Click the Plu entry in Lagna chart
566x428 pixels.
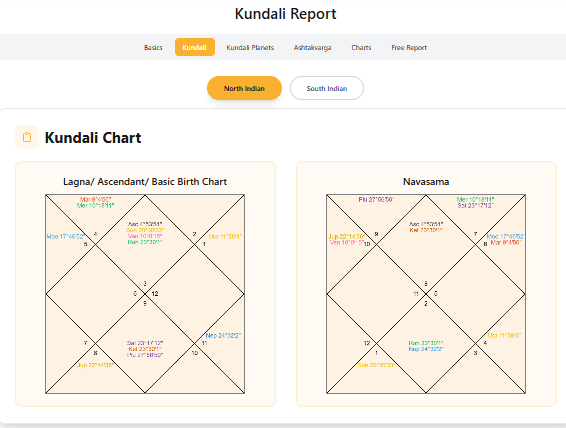point(145,355)
